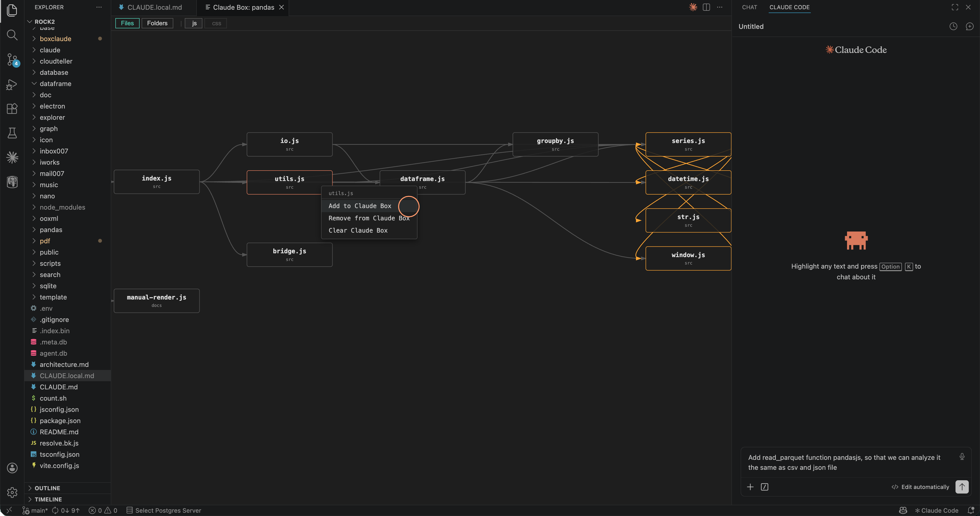Split the editor with the layout icon
Image resolution: width=980 pixels, height=516 pixels.
pos(706,7)
